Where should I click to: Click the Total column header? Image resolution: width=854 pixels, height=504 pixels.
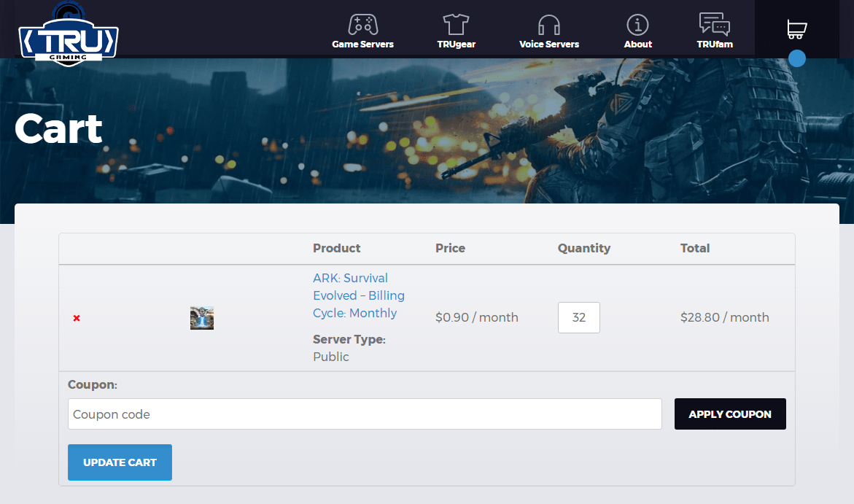tap(694, 249)
